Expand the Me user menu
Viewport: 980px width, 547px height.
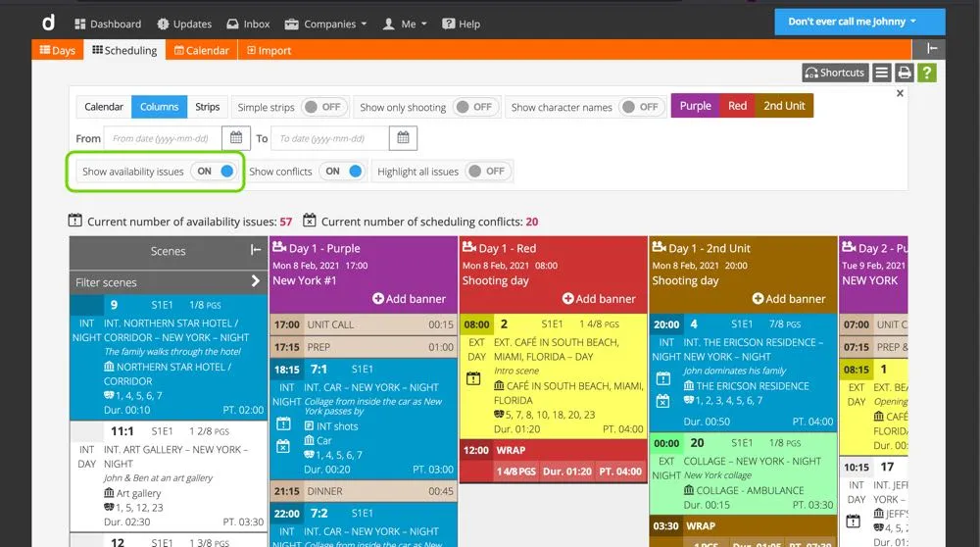coord(405,24)
